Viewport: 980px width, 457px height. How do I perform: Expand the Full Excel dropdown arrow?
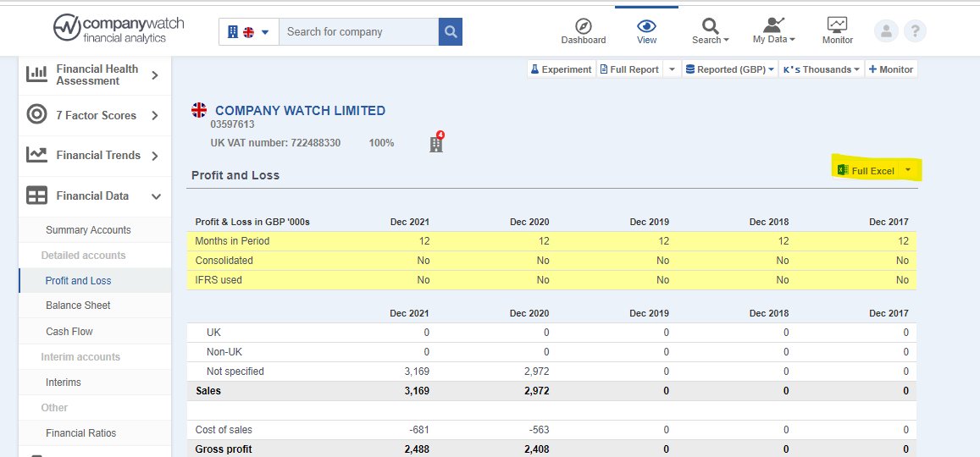[x=908, y=170]
